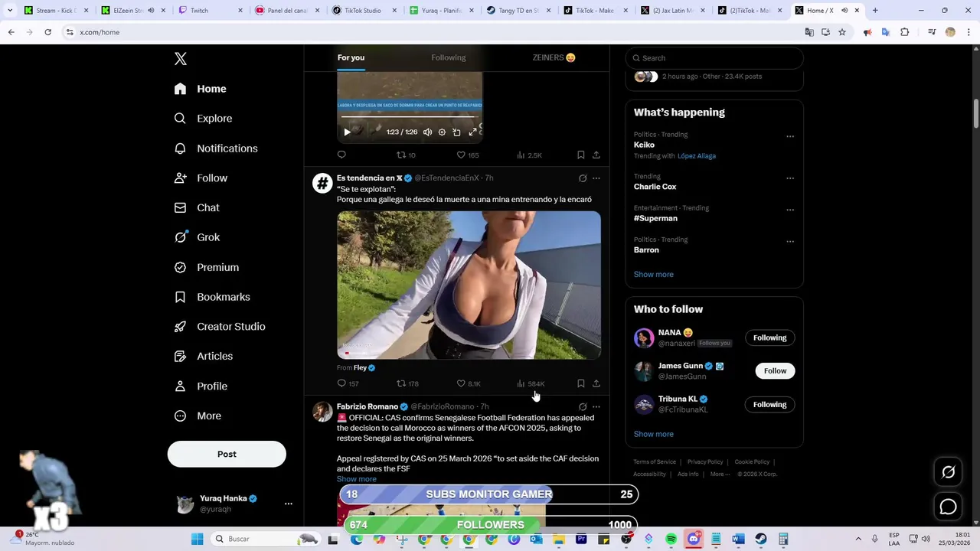
Task: Click the Bookmarks icon in the sidebar
Action: 180,297
